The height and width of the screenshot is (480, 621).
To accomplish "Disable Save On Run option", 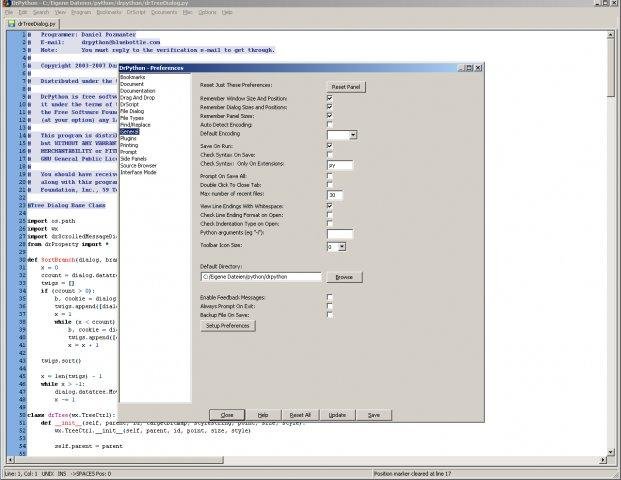I will [330, 145].
